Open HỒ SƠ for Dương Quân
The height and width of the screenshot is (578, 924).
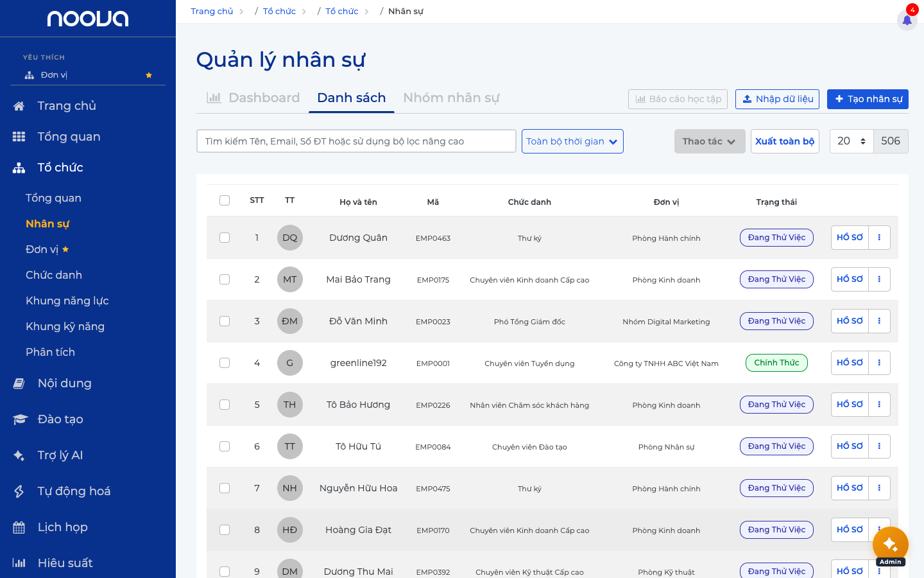[850, 238]
